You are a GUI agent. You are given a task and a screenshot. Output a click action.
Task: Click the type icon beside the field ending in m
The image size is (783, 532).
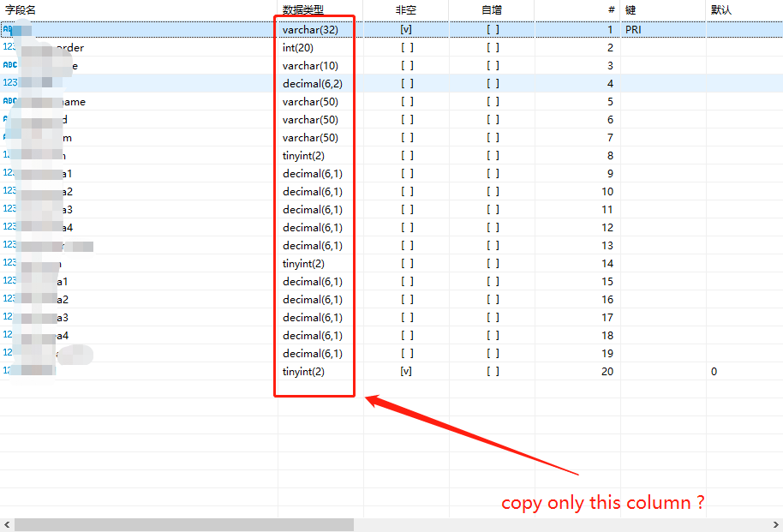[7, 137]
